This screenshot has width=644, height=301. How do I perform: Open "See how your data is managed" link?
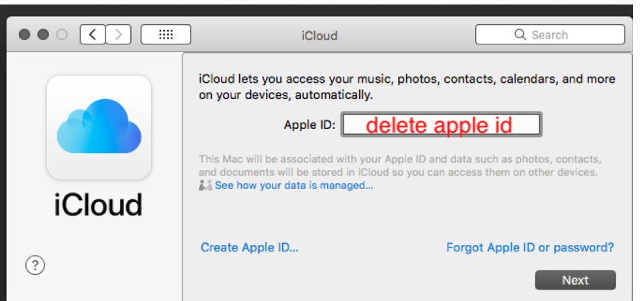click(294, 186)
